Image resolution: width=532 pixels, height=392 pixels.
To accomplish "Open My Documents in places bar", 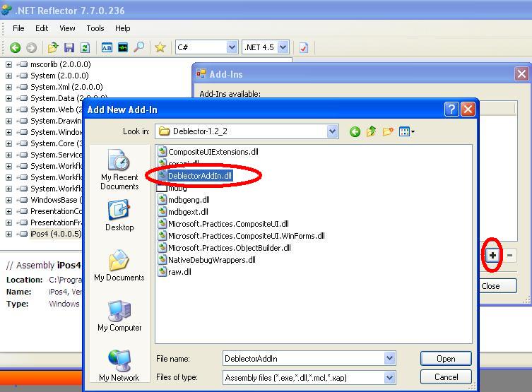I will 119,266.
